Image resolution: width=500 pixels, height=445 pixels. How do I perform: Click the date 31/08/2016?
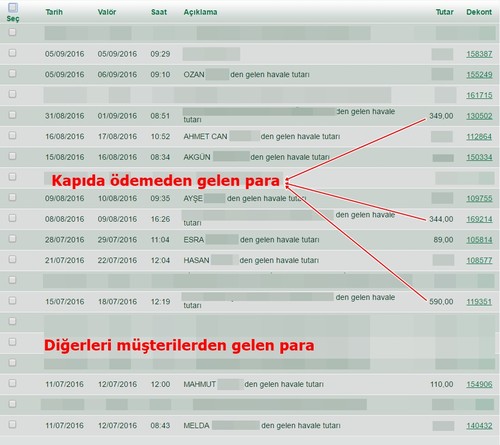tap(65, 116)
